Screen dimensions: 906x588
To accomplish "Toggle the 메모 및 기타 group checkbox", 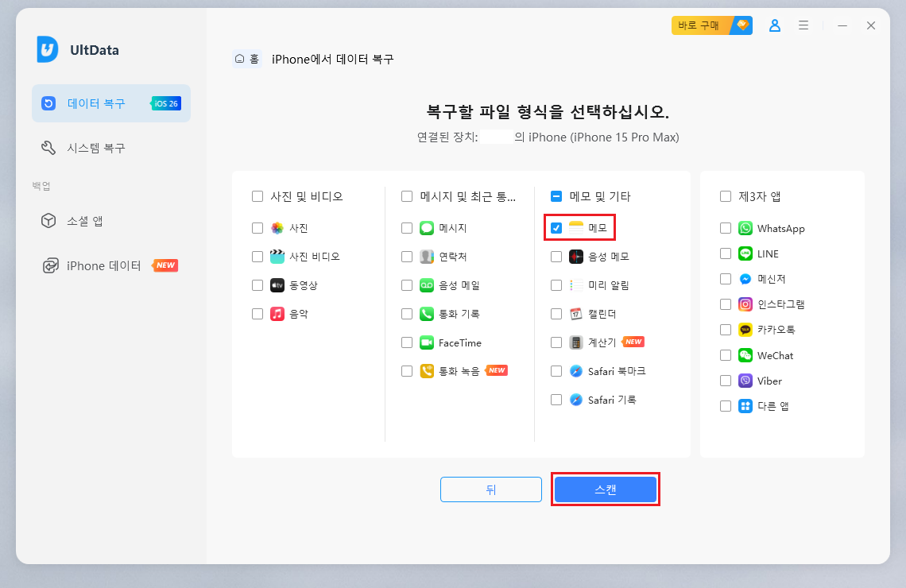I will tap(556, 196).
